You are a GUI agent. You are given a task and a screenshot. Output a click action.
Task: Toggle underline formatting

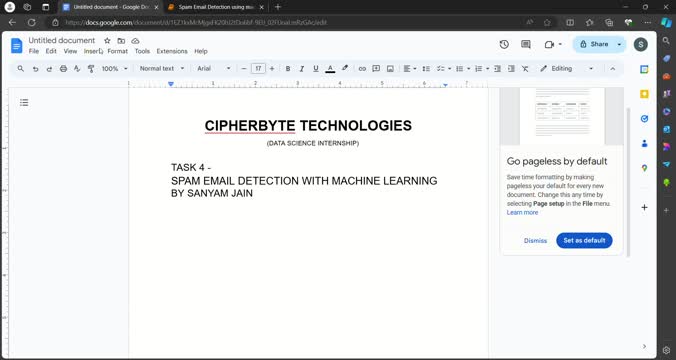pos(316,69)
